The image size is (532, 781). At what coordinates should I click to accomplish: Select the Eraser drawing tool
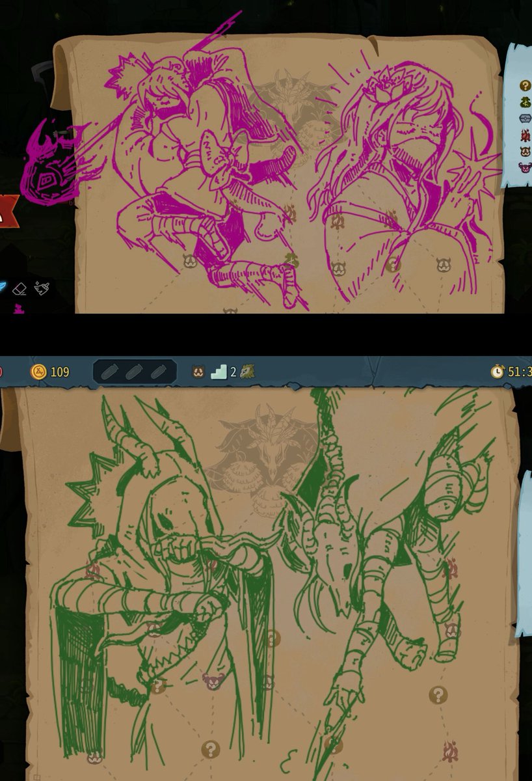coord(20,289)
